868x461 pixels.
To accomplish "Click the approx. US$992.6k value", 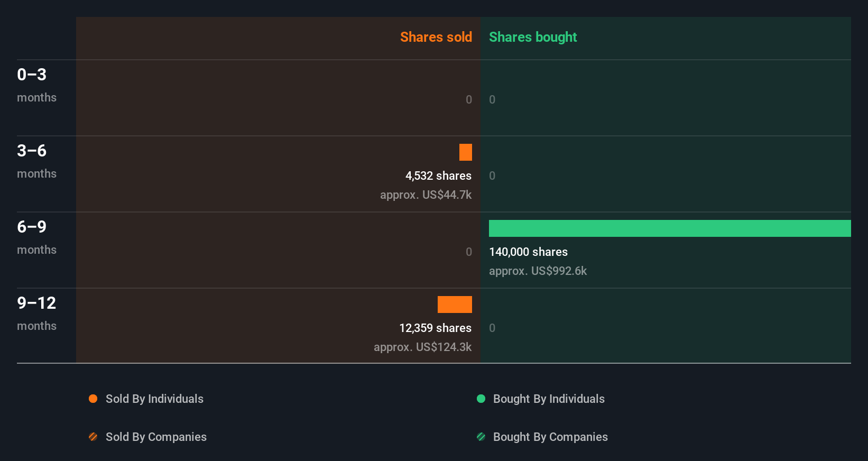I will pyautogui.click(x=538, y=271).
